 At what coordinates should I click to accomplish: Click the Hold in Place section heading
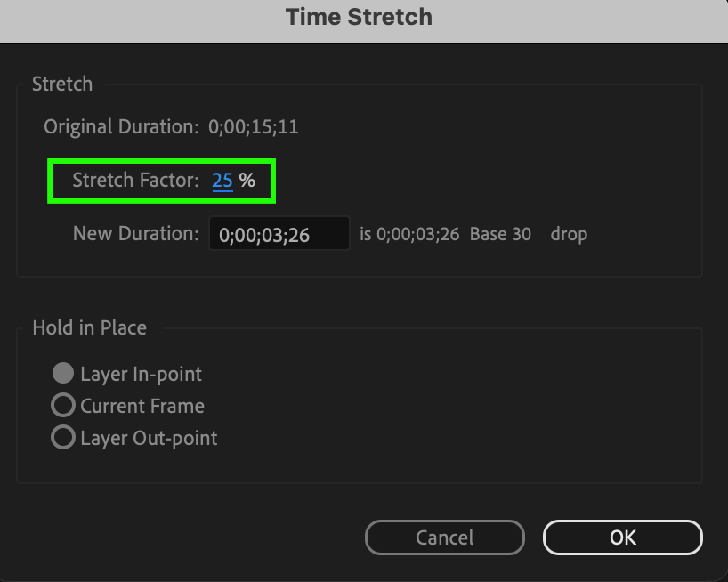[90, 327]
